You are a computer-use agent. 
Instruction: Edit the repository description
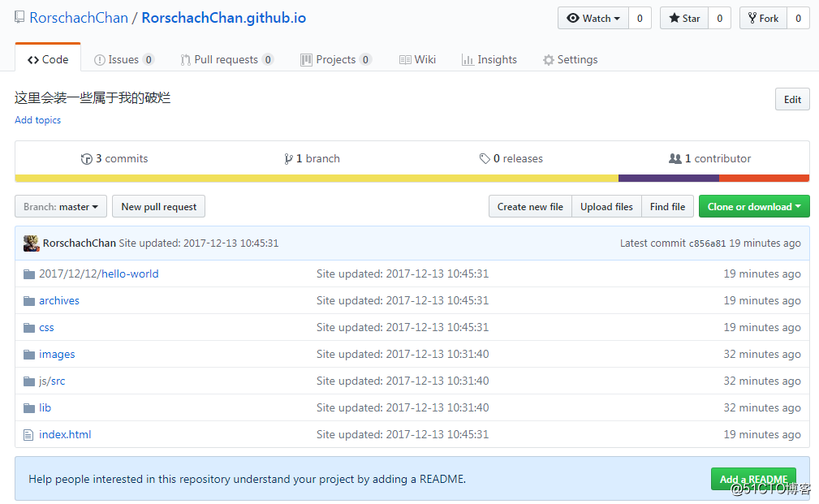pos(792,100)
